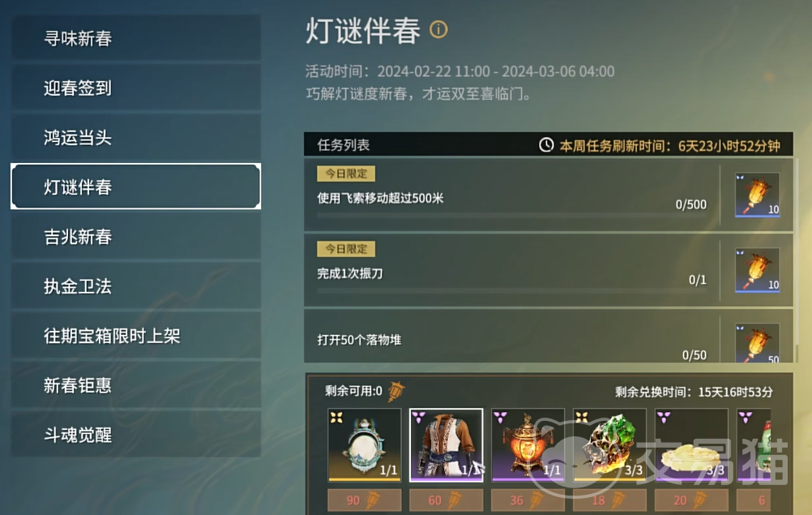Open 往期宝箱限时上架 menu entry

click(x=135, y=336)
